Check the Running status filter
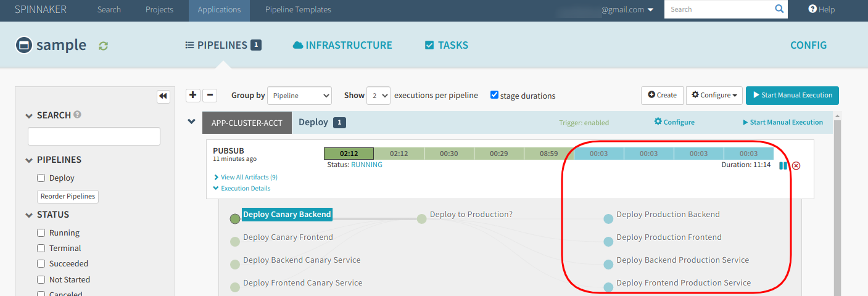This screenshot has width=868, height=296. pyautogui.click(x=41, y=232)
